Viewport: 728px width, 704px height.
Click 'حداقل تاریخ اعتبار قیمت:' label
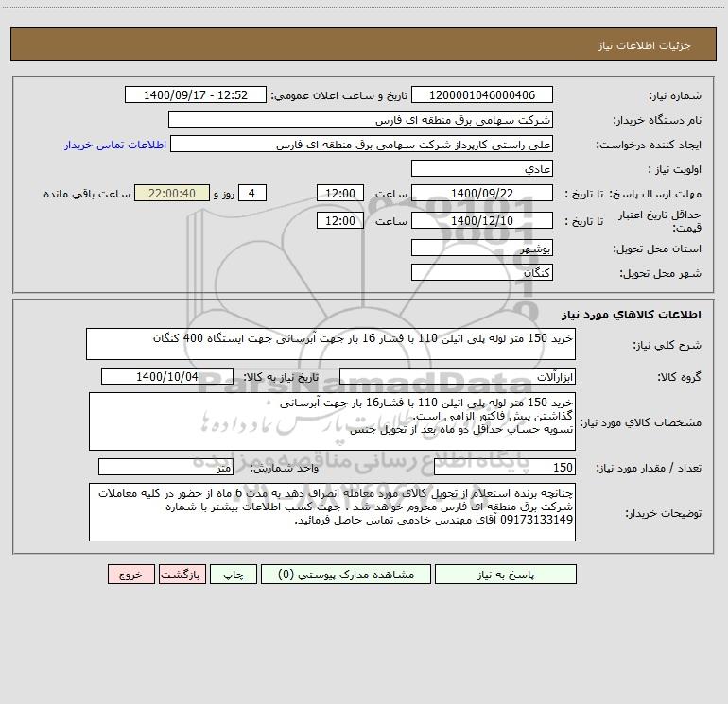(660, 221)
